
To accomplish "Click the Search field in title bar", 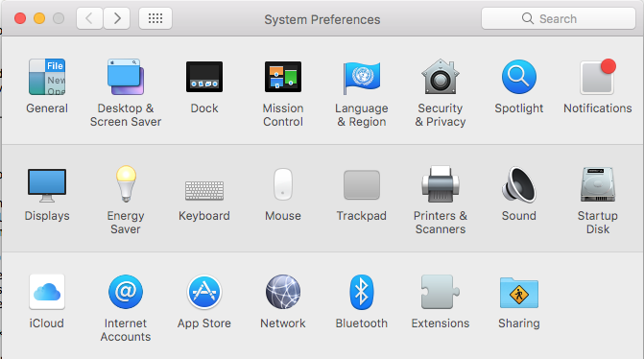I will point(559,18).
